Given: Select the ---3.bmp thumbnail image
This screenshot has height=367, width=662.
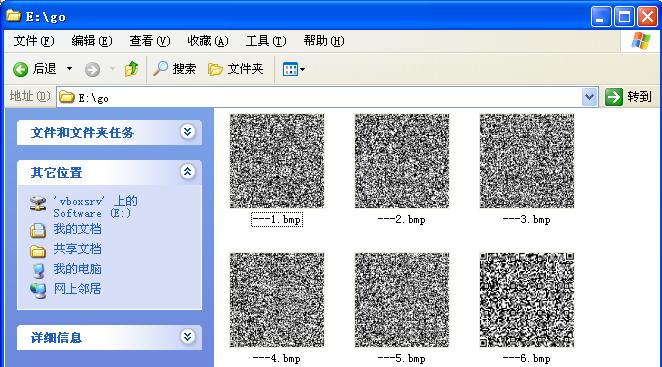Looking at the screenshot, I should click(527, 161).
